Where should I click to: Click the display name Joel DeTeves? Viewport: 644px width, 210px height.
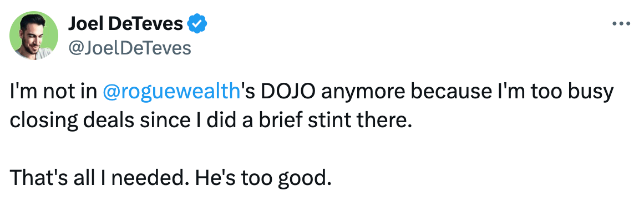(x=125, y=24)
